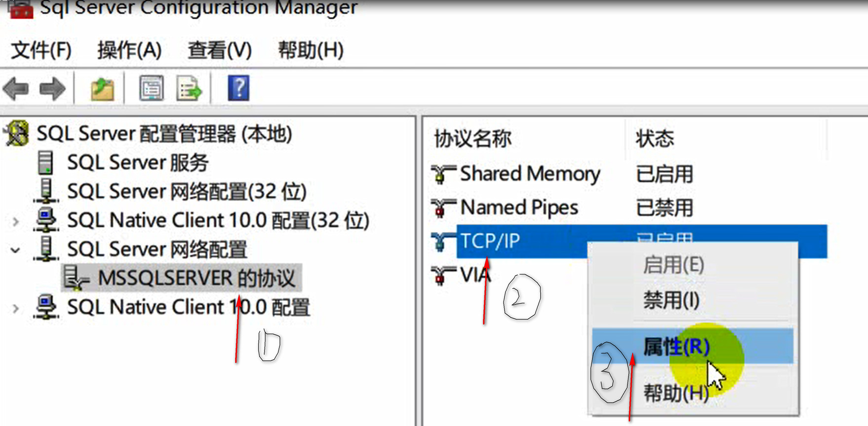Click 已启用 status of Shared Memory
Image resolution: width=868 pixels, height=426 pixels.
664,174
